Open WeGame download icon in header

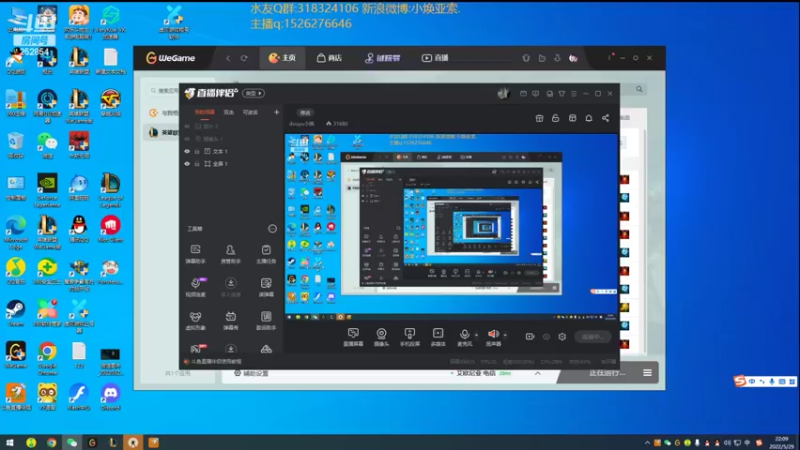pyautogui.click(x=557, y=58)
